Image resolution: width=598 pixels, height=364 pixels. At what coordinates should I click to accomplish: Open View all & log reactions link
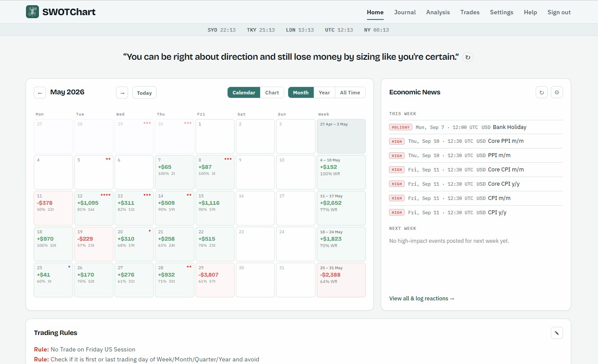(x=422, y=298)
